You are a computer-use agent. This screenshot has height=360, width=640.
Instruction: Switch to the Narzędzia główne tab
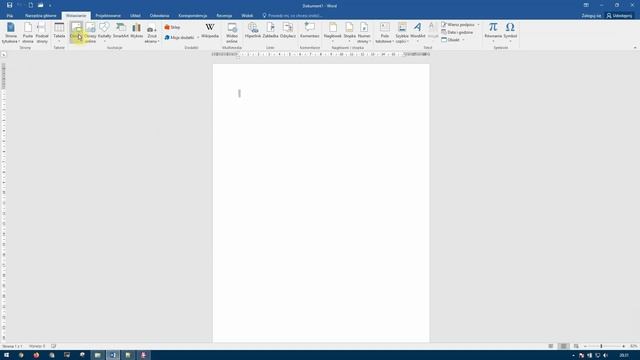pos(41,16)
